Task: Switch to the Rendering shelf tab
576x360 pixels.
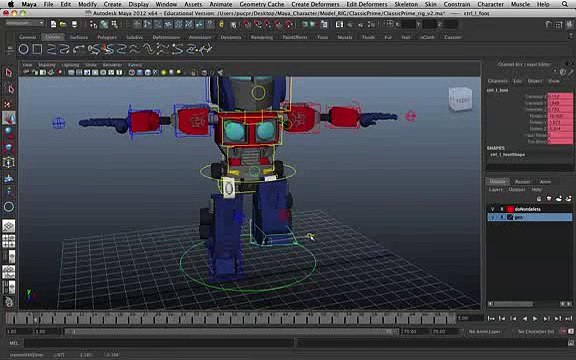Action: point(262,37)
